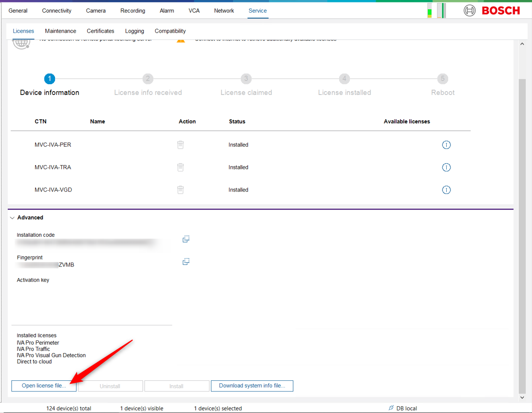This screenshot has height=413, width=532.
Task: Copy the fingerprint value
Action: point(186,262)
